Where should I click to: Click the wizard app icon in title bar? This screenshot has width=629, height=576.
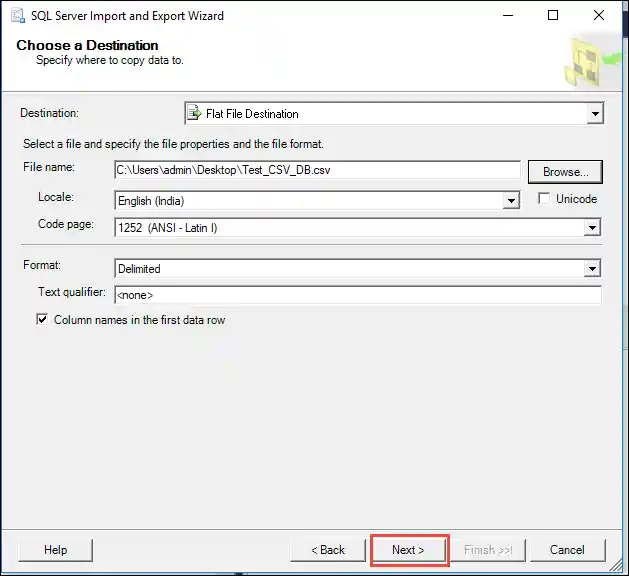[18, 16]
